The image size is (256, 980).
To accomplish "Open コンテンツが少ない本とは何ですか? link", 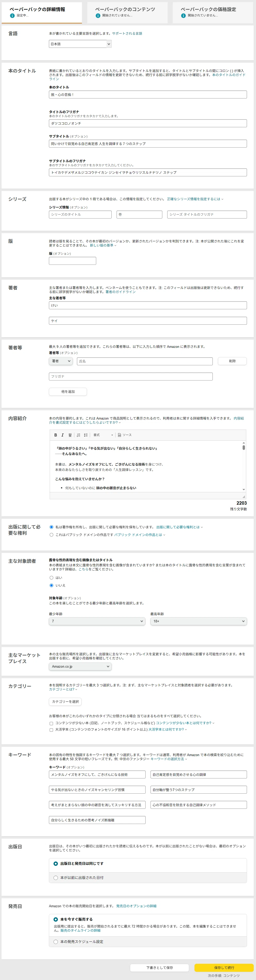I will [185, 723].
